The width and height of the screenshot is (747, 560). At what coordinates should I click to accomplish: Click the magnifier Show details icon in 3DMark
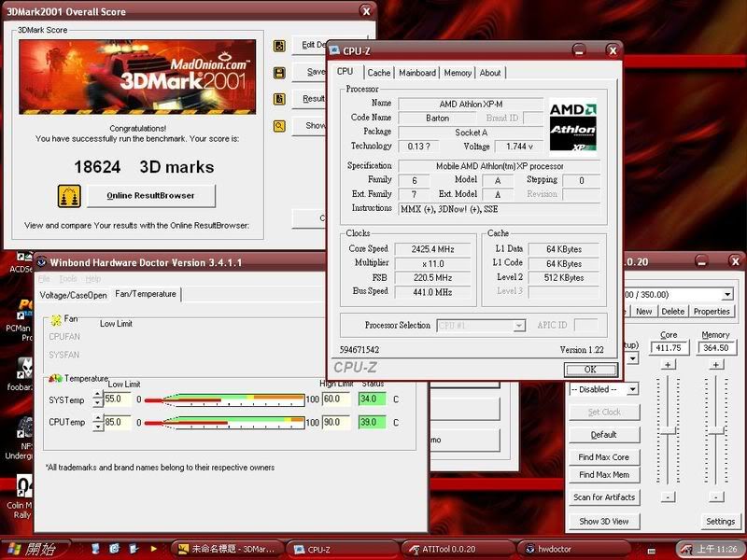[x=279, y=126]
